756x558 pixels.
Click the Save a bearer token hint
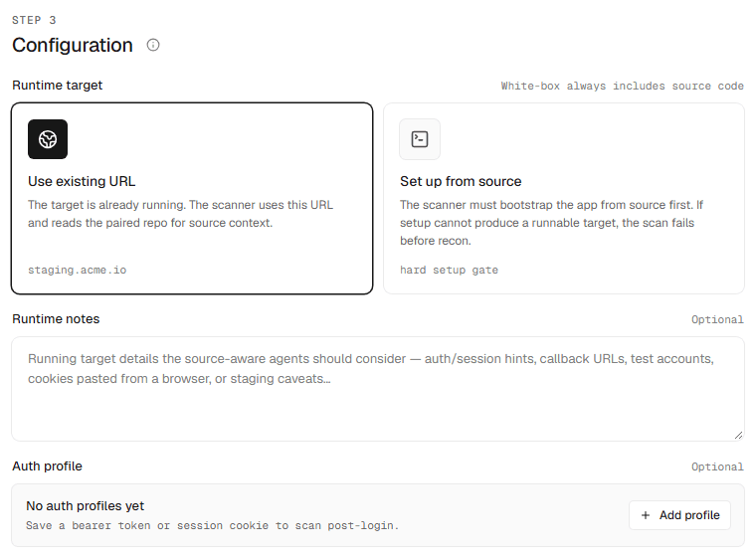click(213, 526)
